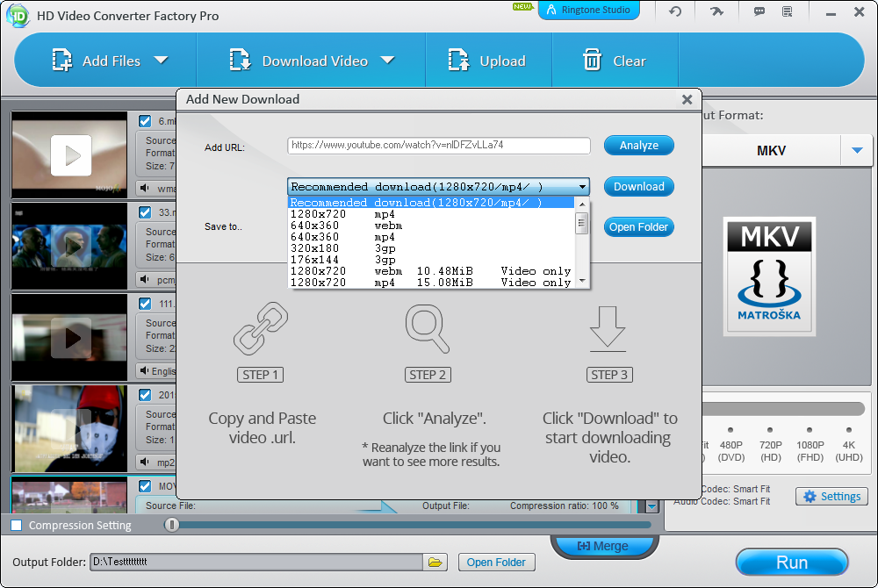Click the format list scrollbar thumb

tap(582, 224)
